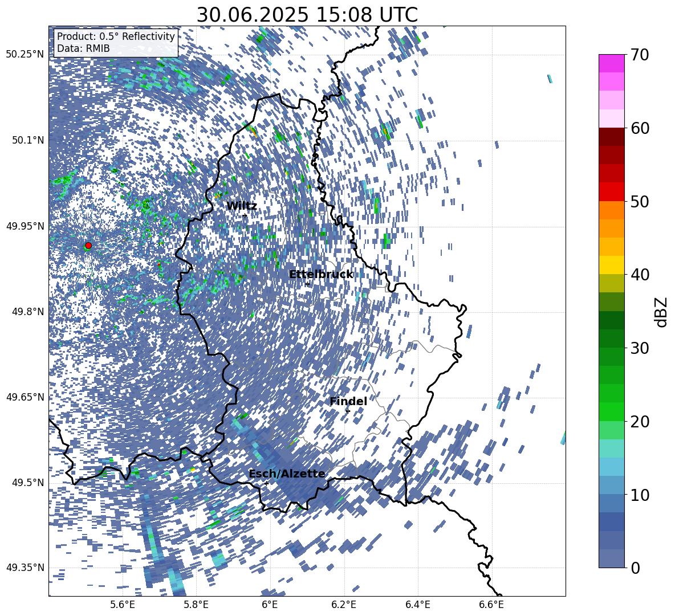Click the colorbar tick value 60
This screenshot has height=616, width=675.
[640, 128]
